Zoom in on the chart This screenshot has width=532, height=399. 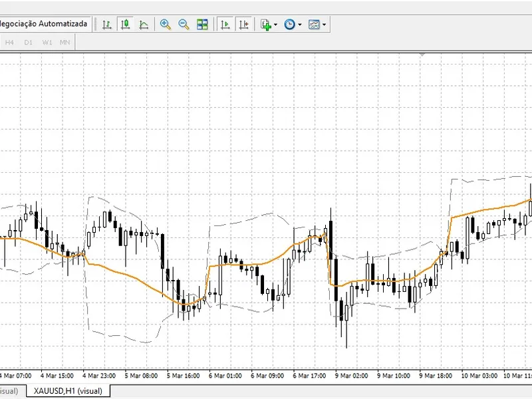165,25
